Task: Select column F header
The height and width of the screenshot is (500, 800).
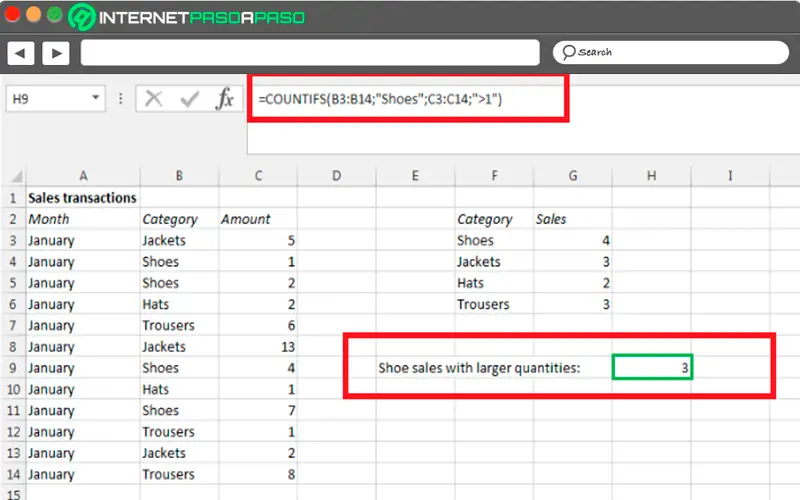Action: tap(494, 176)
